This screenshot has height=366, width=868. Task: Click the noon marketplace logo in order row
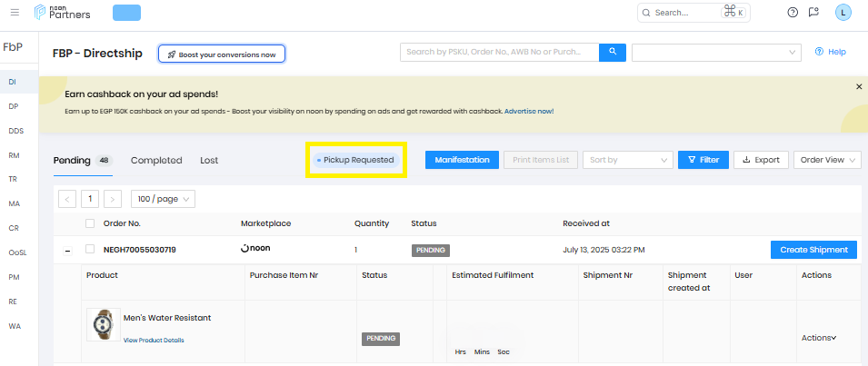pos(255,249)
